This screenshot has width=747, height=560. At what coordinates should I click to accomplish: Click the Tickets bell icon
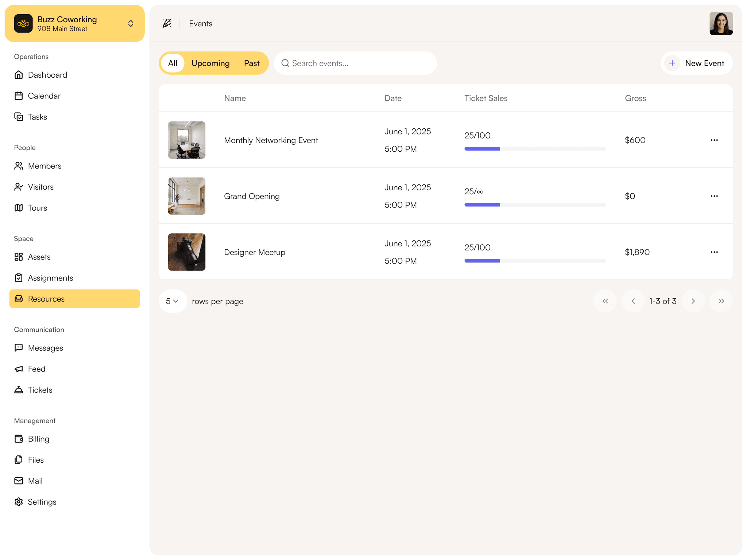click(x=19, y=390)
